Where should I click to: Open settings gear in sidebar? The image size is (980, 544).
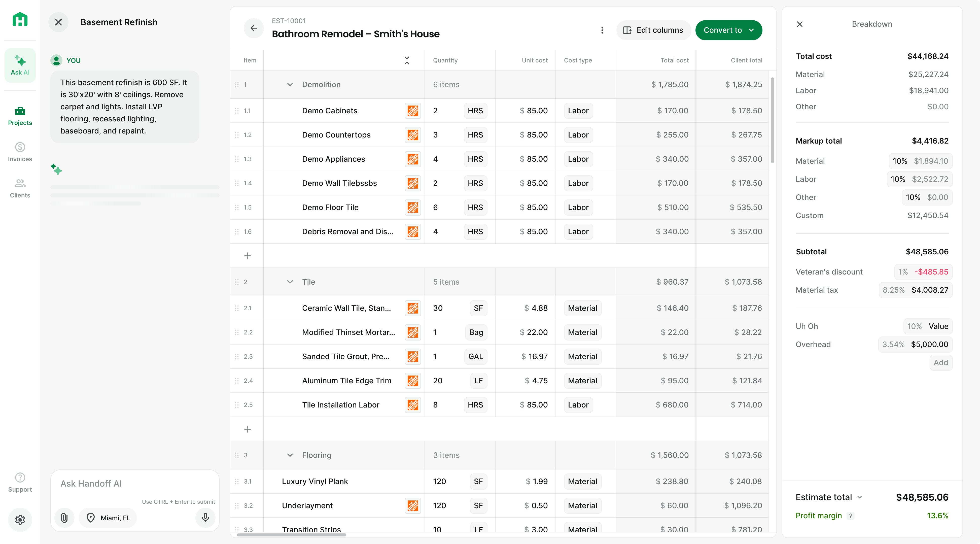click(x=20, y=519)
